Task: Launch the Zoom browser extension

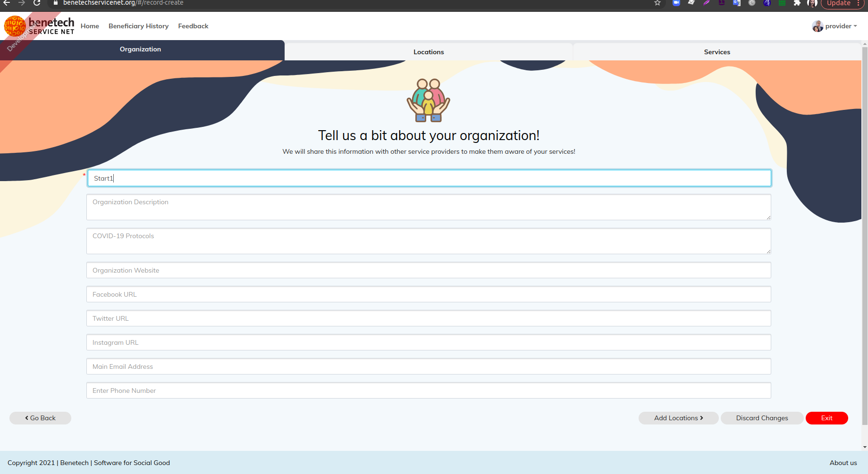Action: (x=675, y=3)
